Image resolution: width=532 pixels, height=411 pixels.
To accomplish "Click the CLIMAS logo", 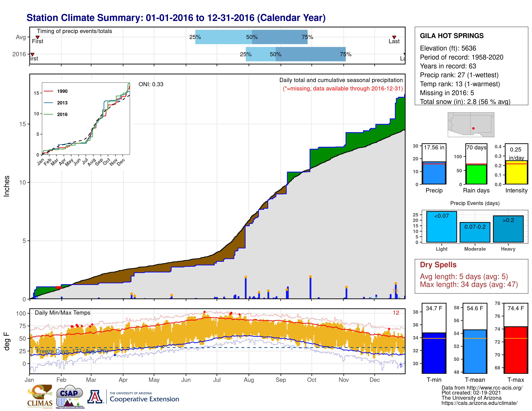I will point(40,396).
